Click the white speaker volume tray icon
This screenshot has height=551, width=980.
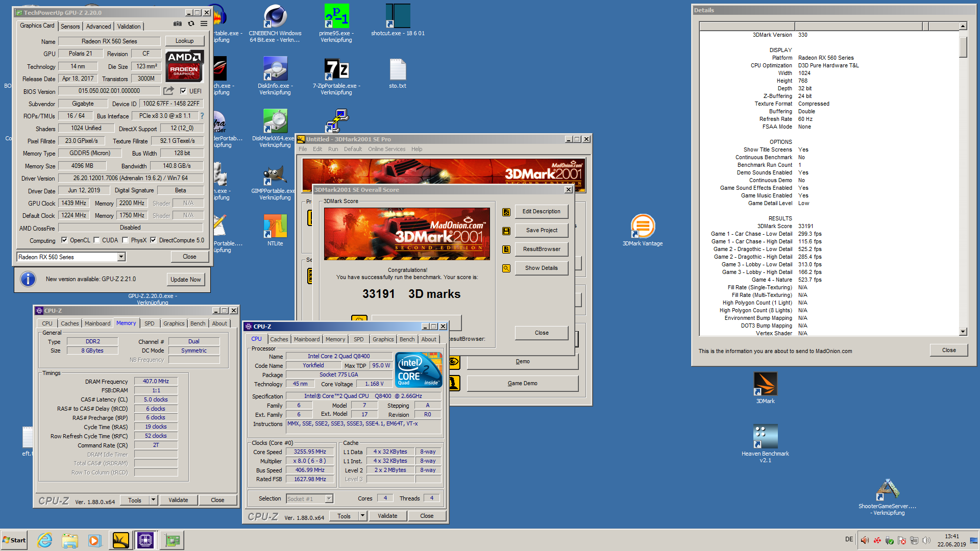click(x=926, y=540)
